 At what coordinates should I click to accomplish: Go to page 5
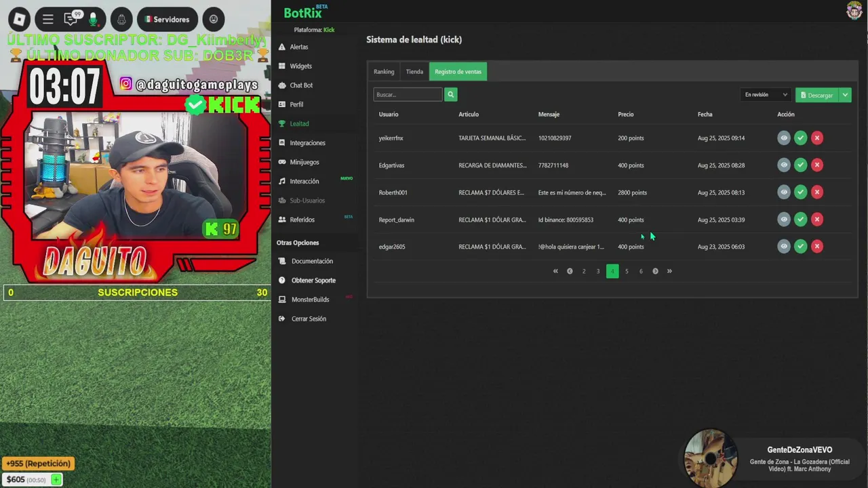point(627,271)
